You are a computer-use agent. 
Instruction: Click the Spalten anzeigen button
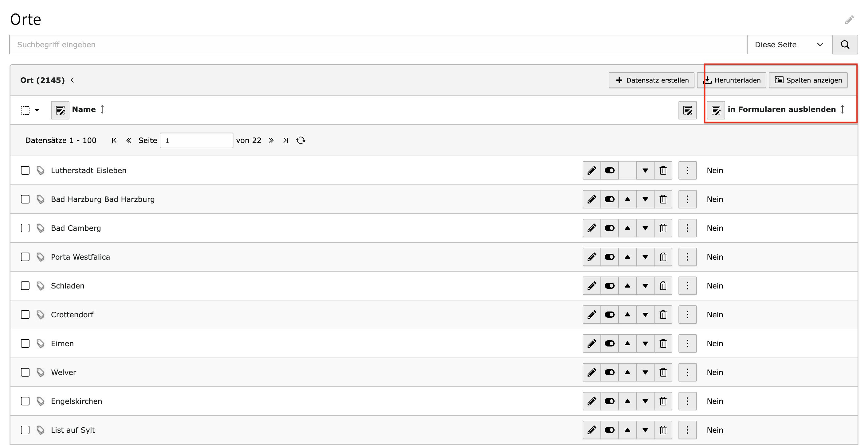(808, 80)
